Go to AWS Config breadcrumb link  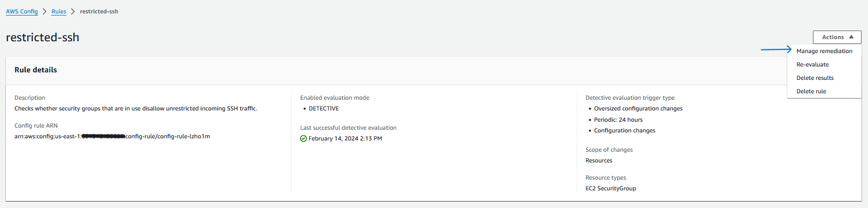click(x=22, y=11)
